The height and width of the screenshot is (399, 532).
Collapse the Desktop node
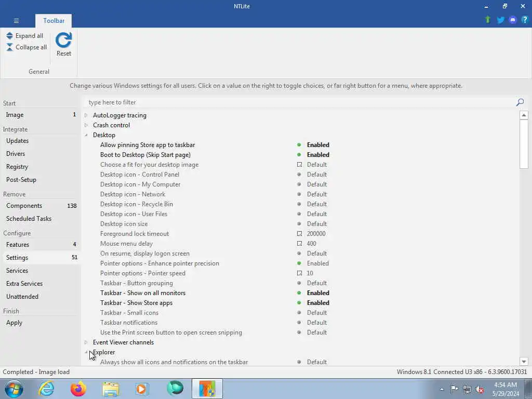(86, 135)
